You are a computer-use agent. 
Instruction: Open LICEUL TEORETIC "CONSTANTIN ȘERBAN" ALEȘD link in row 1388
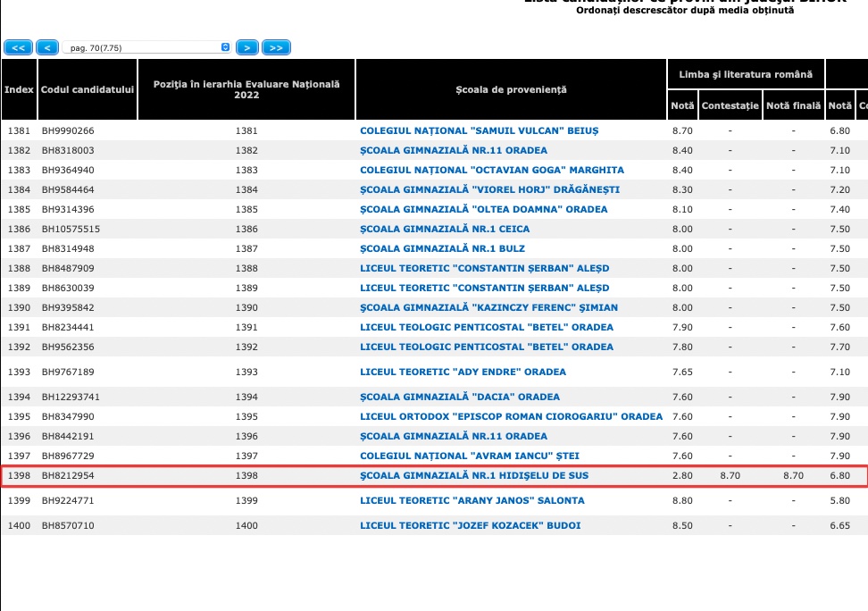click(484, 268)
